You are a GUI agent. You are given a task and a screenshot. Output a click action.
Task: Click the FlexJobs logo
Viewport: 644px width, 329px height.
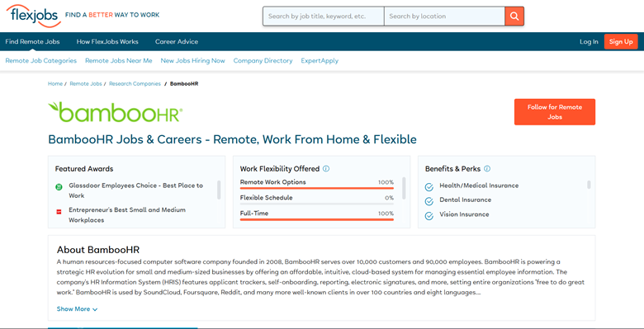coord(34,16)
